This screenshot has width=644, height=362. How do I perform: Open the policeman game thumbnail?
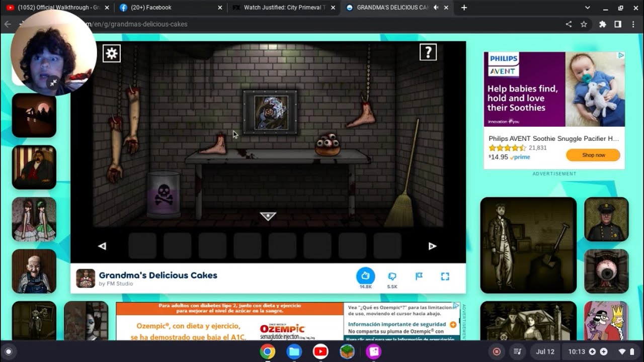(x=606, y=219)
